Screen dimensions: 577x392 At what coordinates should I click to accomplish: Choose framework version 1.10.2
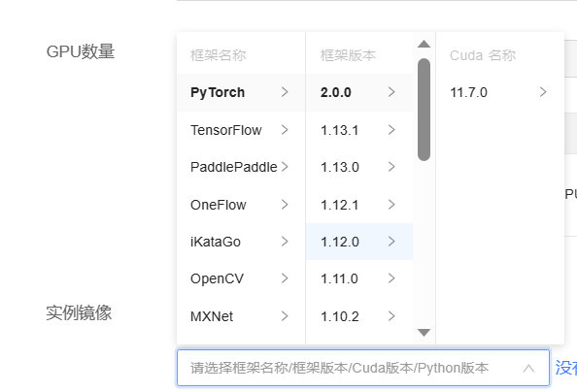coord(359,316)
